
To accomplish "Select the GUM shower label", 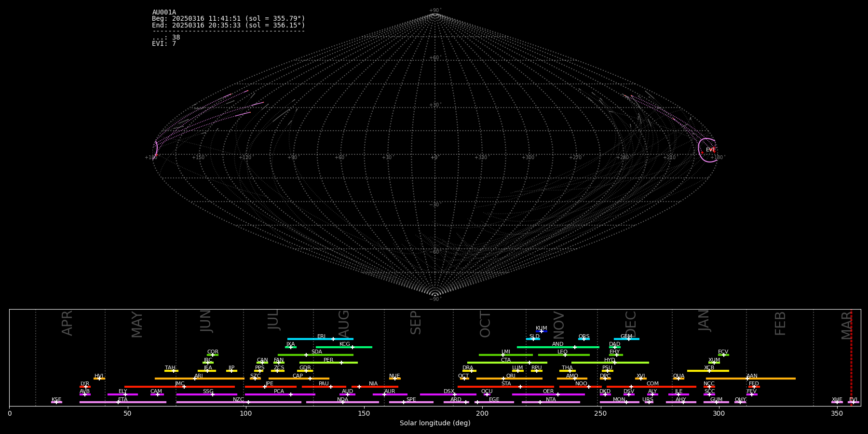I will [x=716, y=400].
